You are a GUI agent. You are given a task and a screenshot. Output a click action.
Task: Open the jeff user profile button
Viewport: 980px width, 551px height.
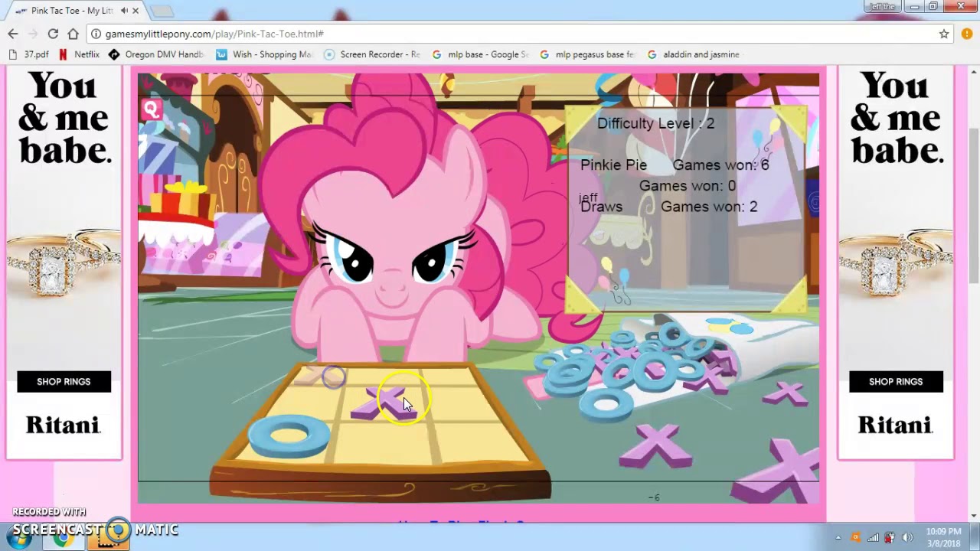882,7
